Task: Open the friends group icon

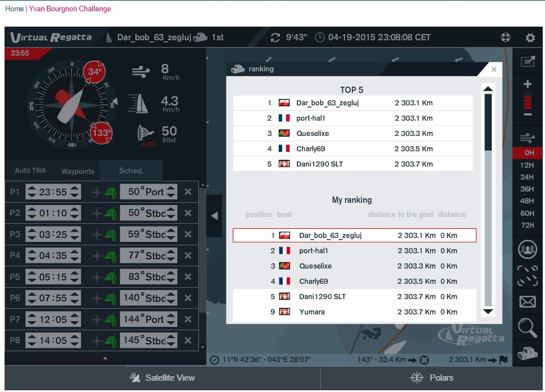Action: 527,249
